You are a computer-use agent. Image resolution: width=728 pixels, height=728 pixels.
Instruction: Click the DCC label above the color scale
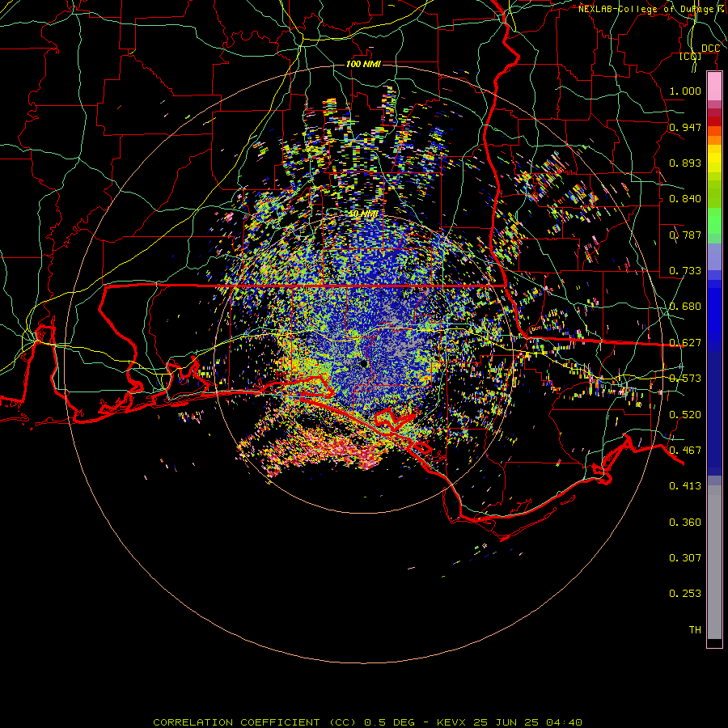point(710,49)
